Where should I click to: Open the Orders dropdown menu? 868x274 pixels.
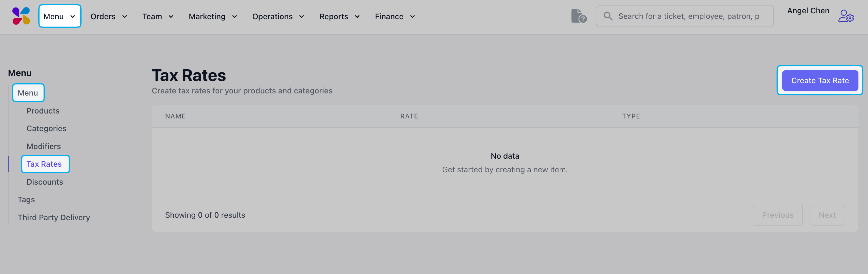tap(108, 16)
